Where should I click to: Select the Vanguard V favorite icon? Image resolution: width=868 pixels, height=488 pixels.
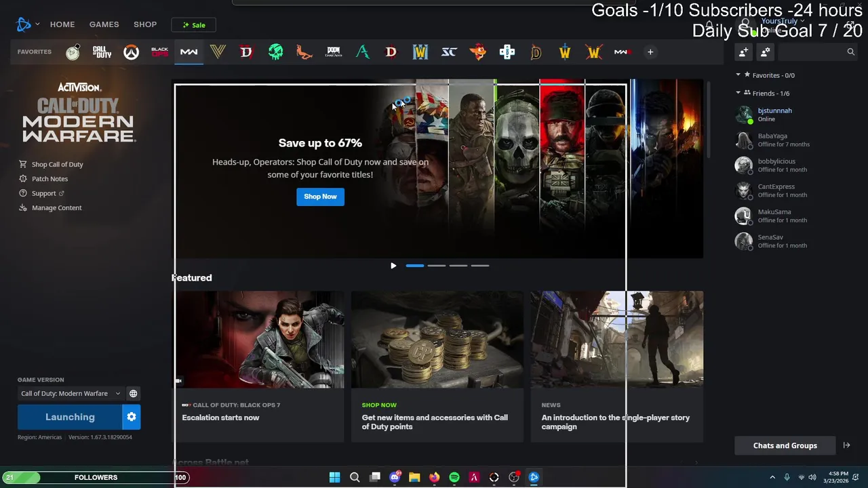click(x=218, y=52)
